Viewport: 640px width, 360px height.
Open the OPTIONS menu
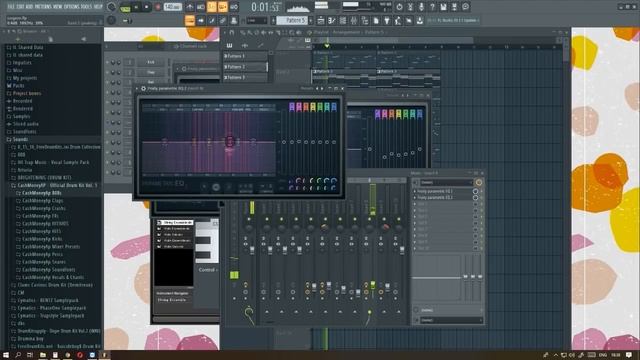point(71,7)
